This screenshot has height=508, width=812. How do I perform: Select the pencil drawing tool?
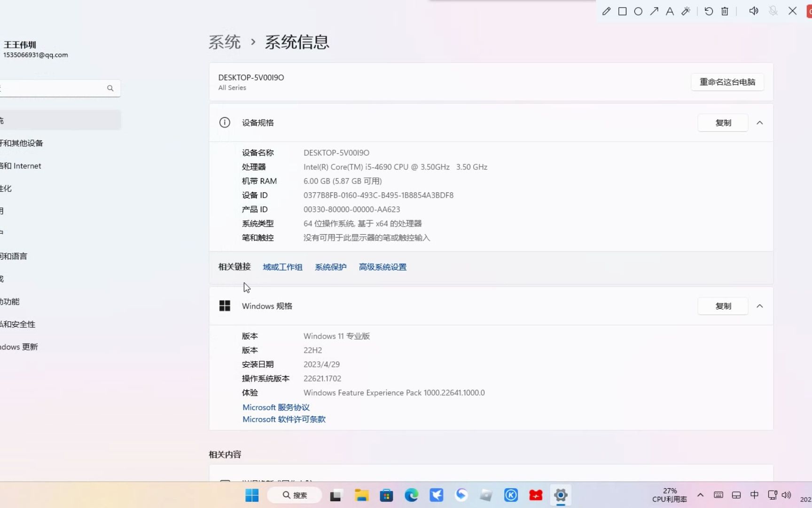[x=606, y=11]
